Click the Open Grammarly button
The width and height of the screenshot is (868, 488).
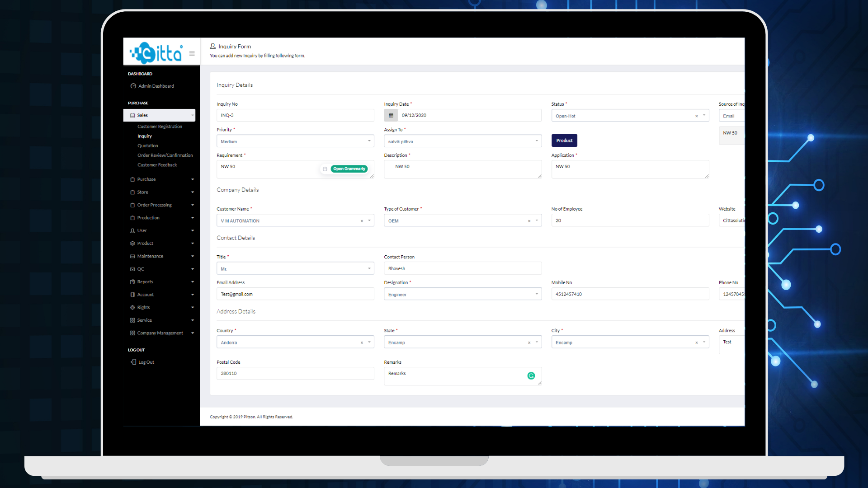[x=349, y=169]
